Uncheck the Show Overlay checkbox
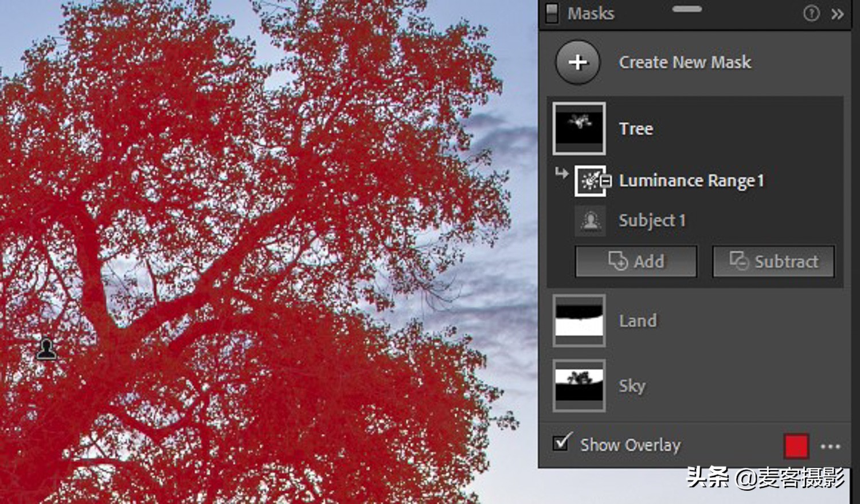 coord(561,443)
